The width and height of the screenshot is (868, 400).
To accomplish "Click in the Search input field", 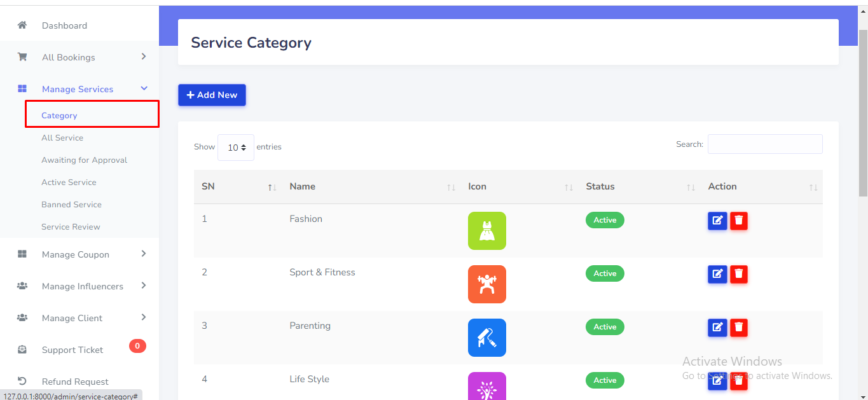I will click(x=764, y=144).
